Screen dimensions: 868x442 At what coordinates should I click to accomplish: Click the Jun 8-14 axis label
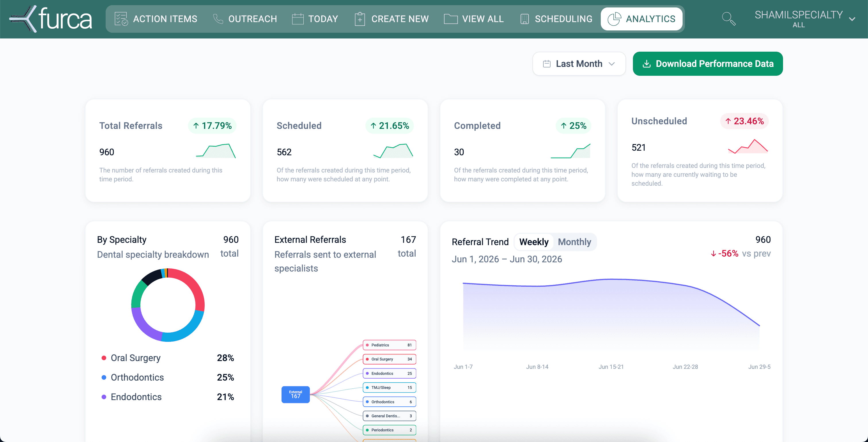(x=537, y=367)
